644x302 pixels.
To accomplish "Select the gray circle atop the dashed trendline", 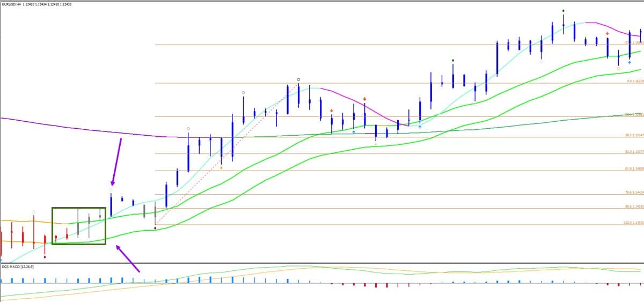I will pyautogui.click(x=298, y=79).
